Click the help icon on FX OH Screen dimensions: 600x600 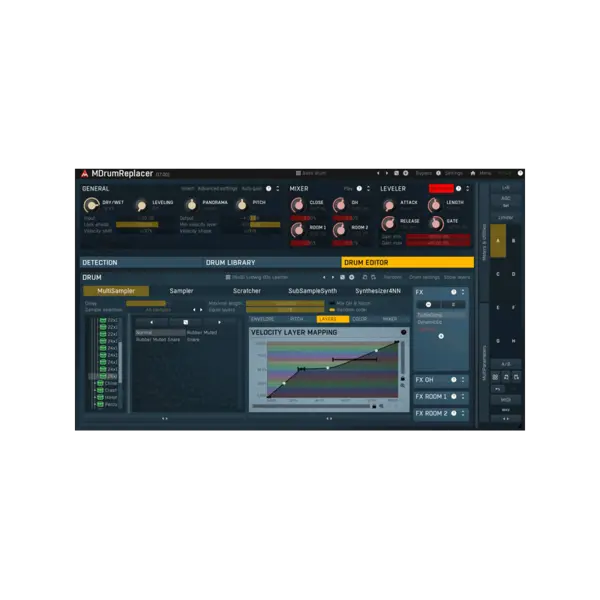click(x=454, y=380)
